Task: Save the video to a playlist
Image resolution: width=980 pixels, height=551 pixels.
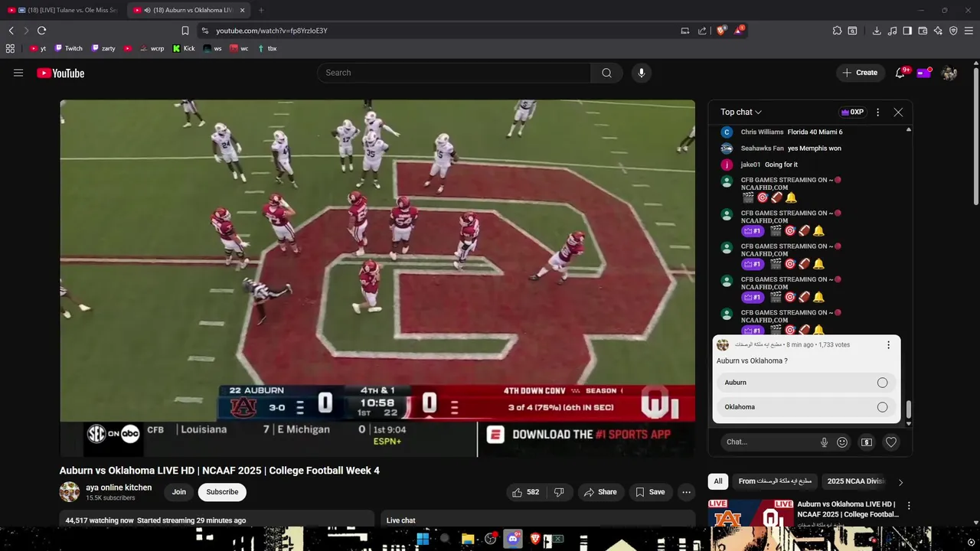Action: coord(650,492)
